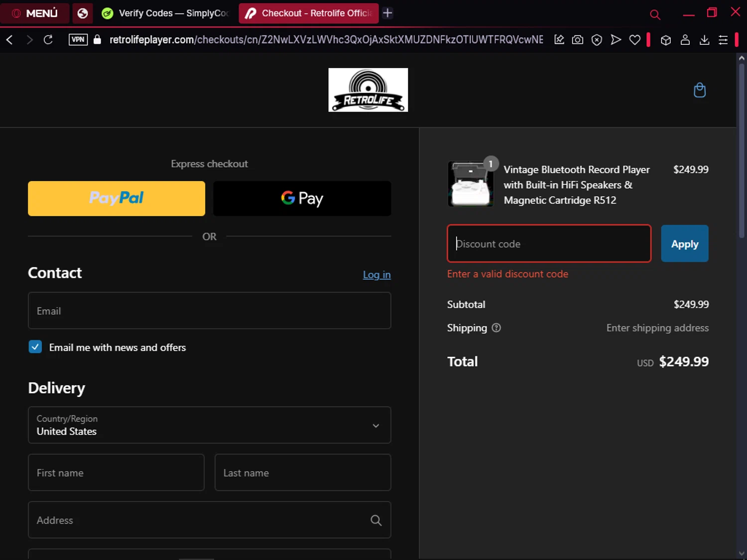Image resolution: width=747 pixels, height=560 pixels.
Task: Click the retrolifeplayer.com address bar
Action: click(326, 40)
